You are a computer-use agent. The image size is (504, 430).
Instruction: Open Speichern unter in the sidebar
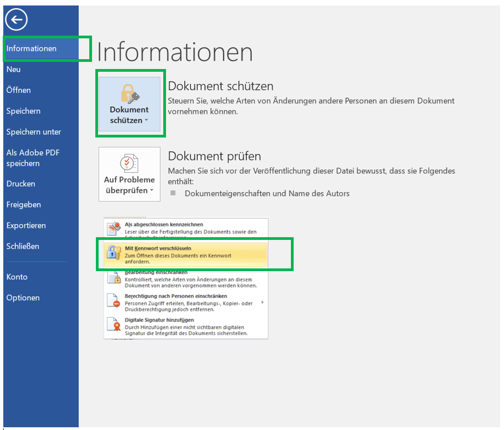[x=34, y=132]
